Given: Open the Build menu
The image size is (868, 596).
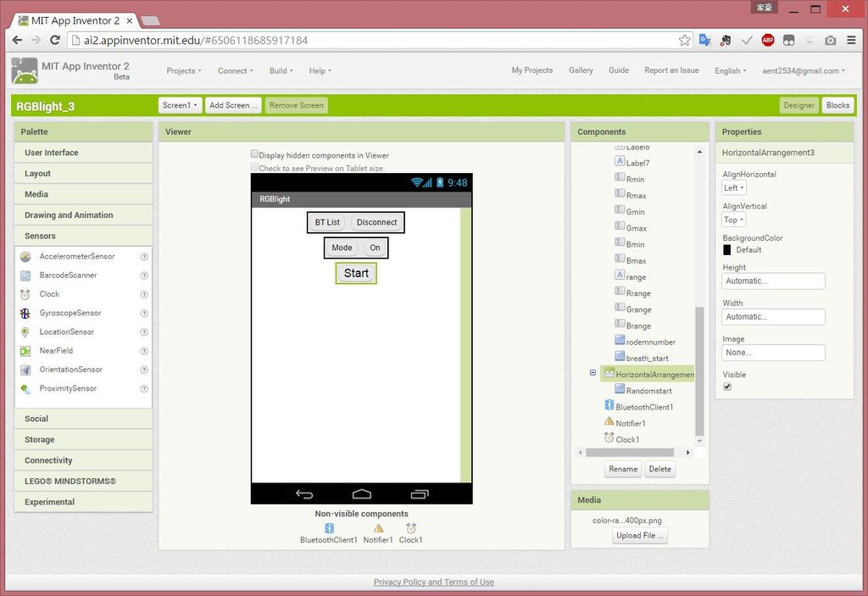Looking at the screenshot, I should (x=281, y=71).
